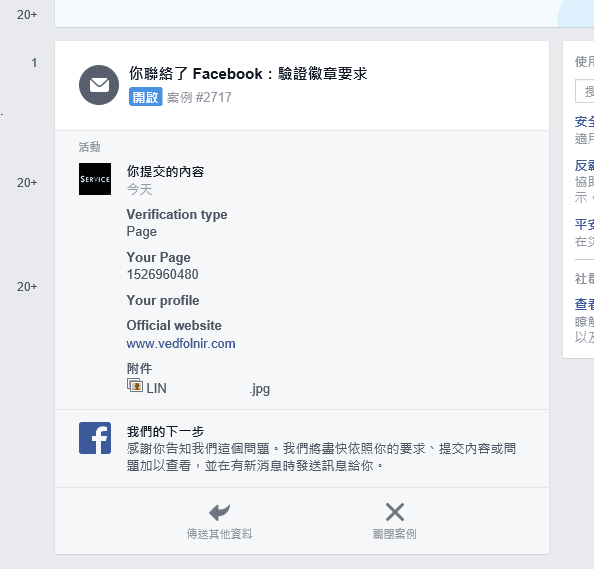Open the www.vedfolnir.com official website link
The width and height of the screenshot is (594, 569).
point(181,344)
